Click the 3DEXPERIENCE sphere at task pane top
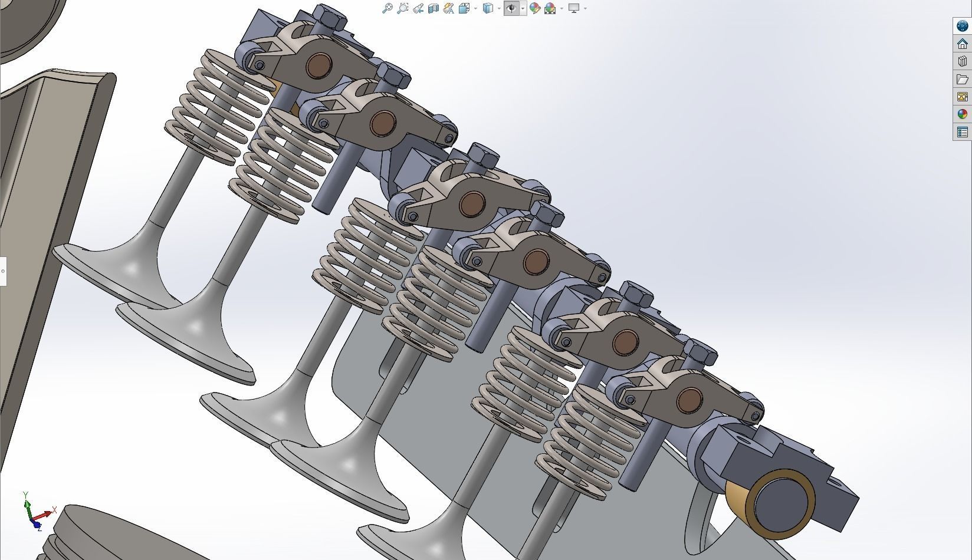The height and width of the screenshot is (560, 972). (962, 26)
